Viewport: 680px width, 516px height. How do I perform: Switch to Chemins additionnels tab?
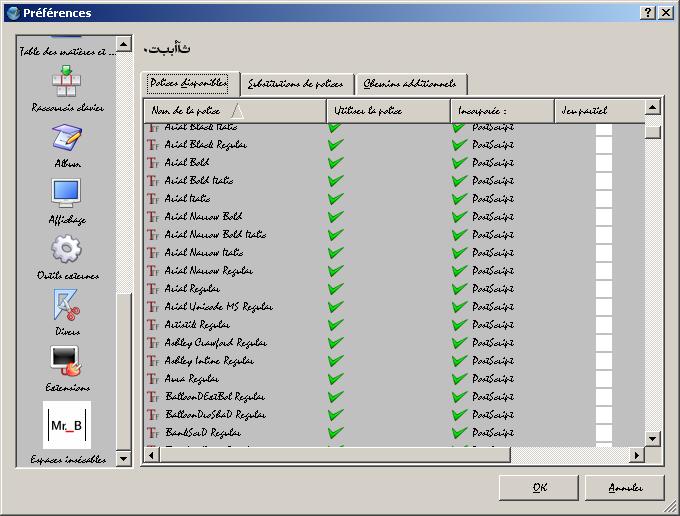[x=410, y=84]
